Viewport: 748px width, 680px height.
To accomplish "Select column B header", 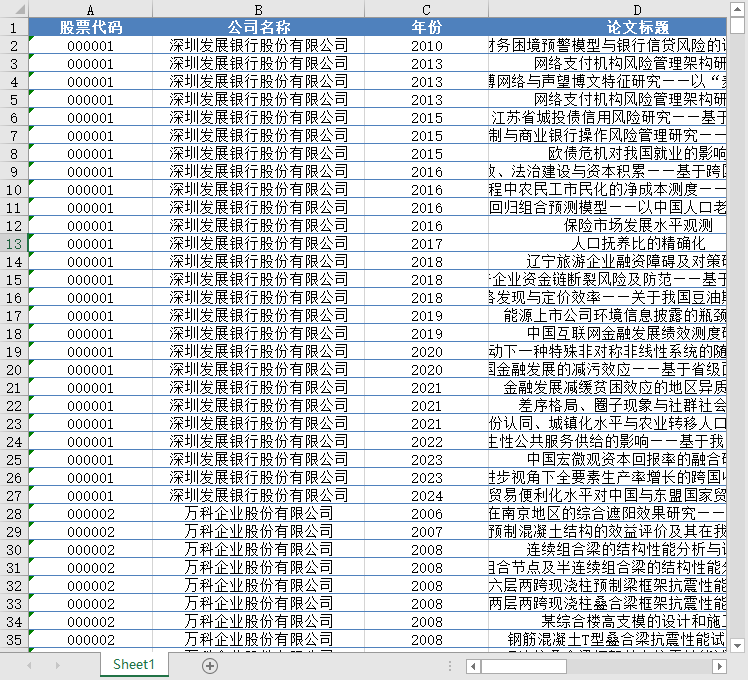I will (x=259, y=10).
